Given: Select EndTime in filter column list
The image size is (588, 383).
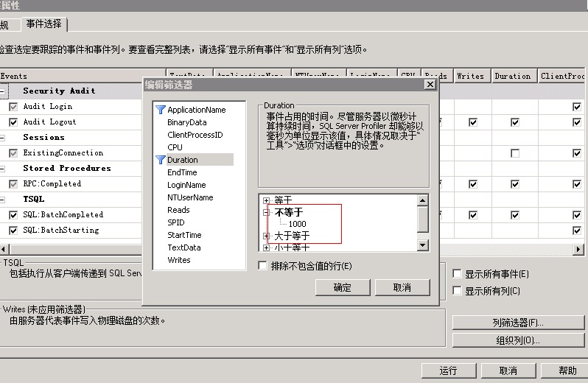Looking at the screenshot, I should pos(182,172).
